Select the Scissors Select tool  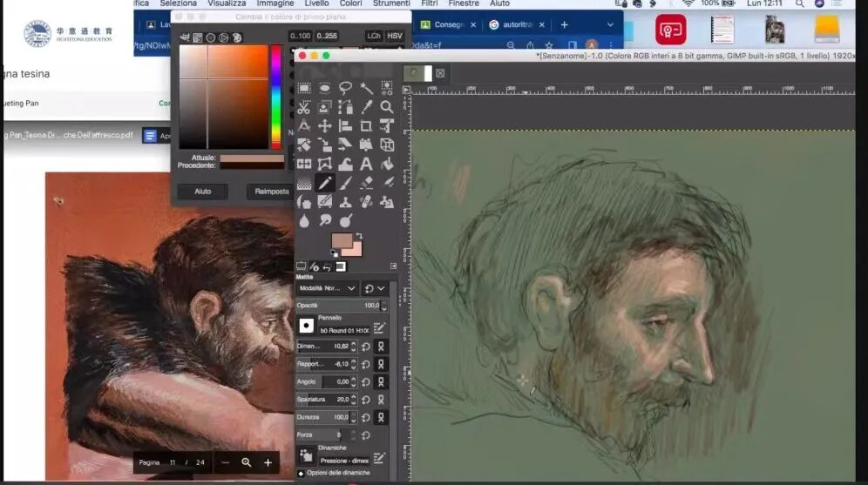coord(304,107)
